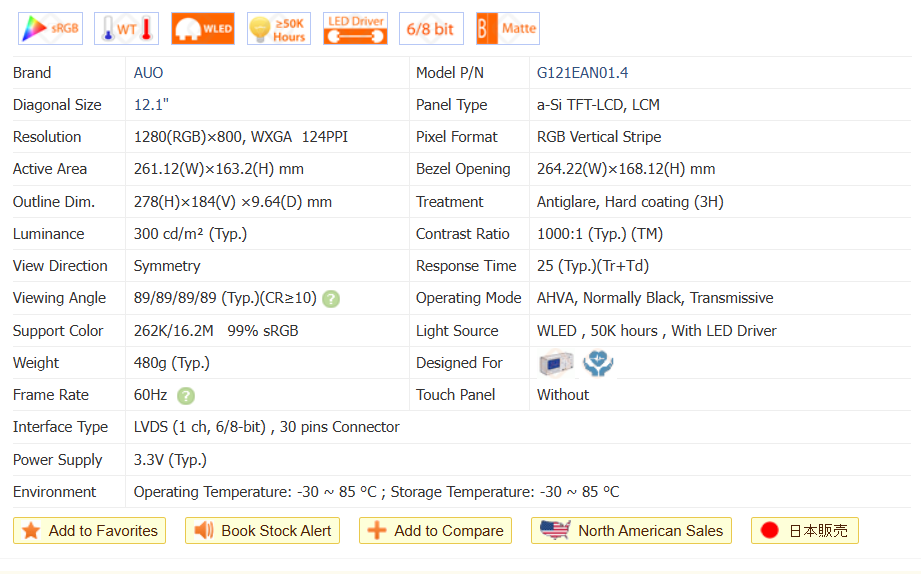Click the medical heart Designed For icon
The height and width of the screenshot is (574, 921).
599,363
